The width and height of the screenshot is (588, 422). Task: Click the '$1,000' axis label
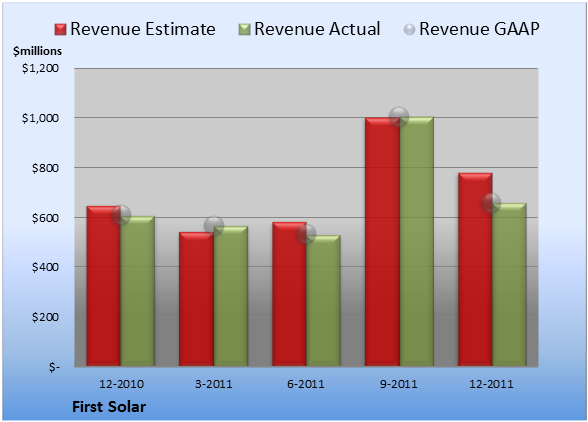click(x=40, y=118)
